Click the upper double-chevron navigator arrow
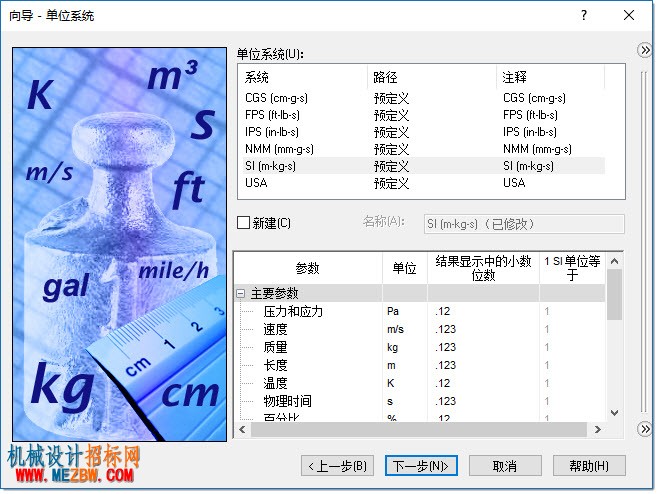658x494 pixels. (x=644, y=50)
